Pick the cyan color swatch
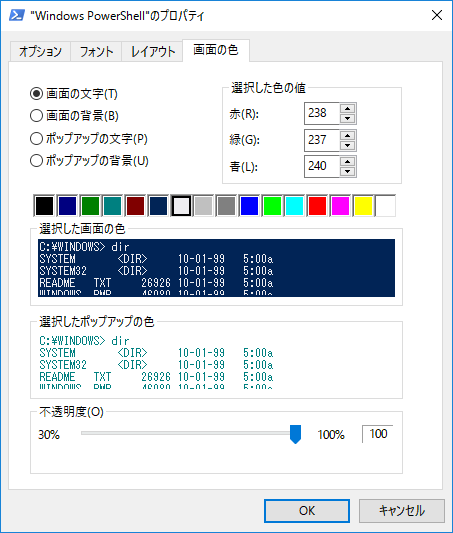 (x=295, y=206)
